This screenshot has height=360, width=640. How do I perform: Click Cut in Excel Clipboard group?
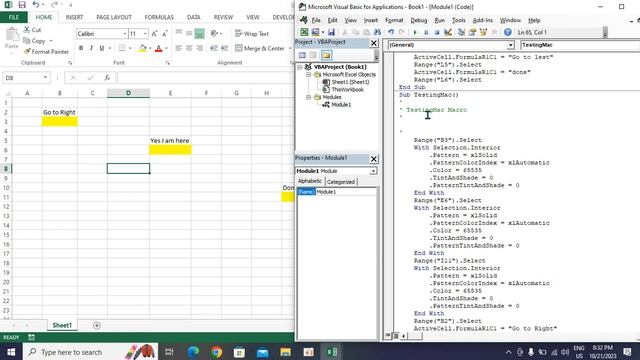click(32, 30)
